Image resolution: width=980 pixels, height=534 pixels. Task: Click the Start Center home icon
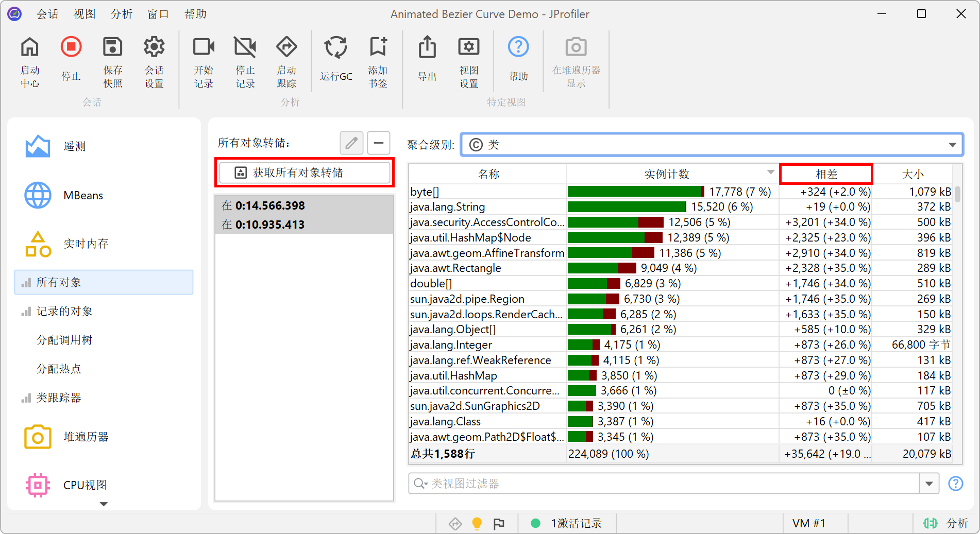pos(30,47)
